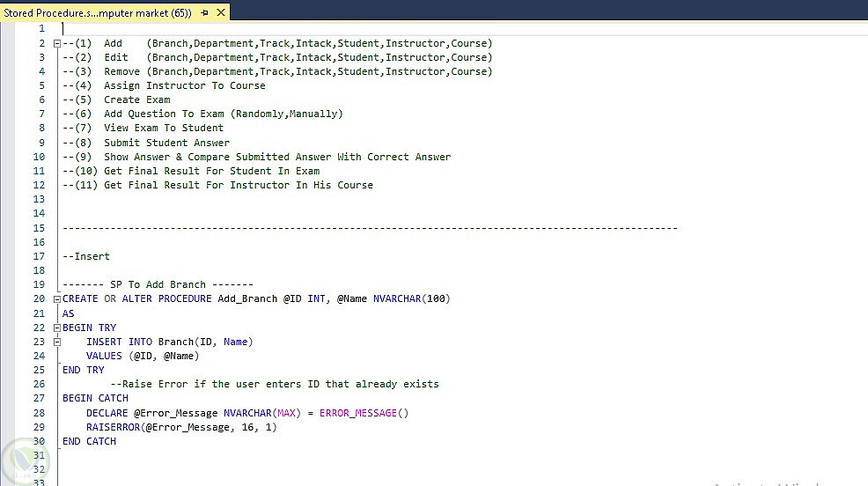Click the CREATE keyword on line 20

click(x=80, y=298)
